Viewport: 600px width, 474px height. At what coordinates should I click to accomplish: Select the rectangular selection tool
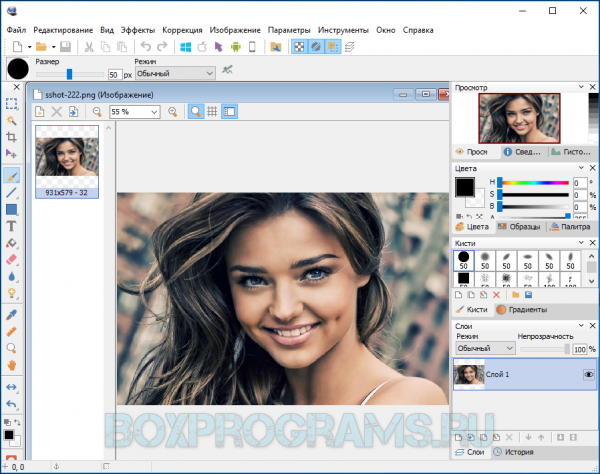click(x=11, y=103)
